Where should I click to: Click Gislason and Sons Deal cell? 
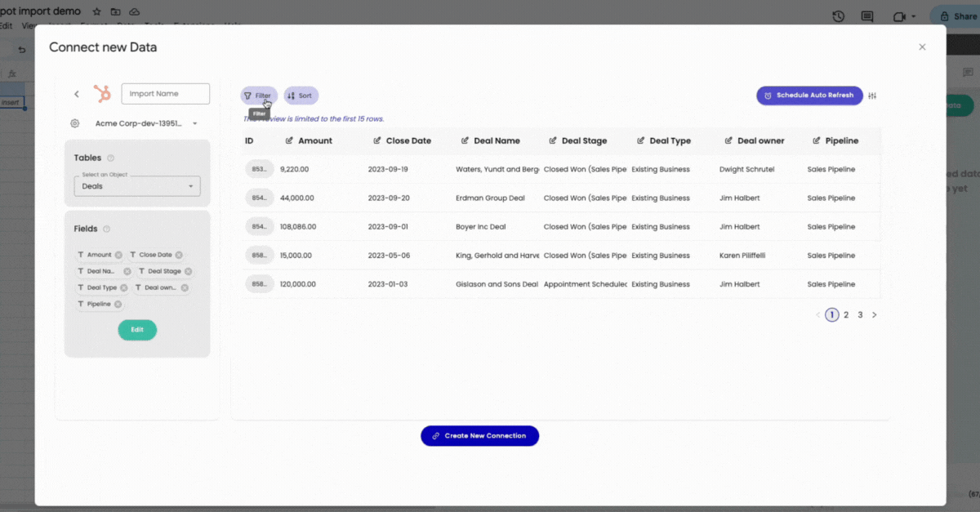point(497,284)
